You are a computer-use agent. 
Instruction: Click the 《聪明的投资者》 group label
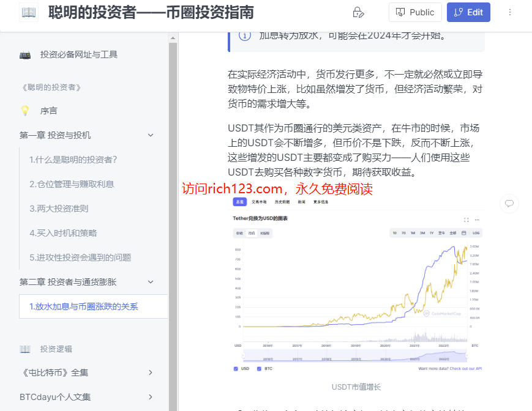point(51,87)
